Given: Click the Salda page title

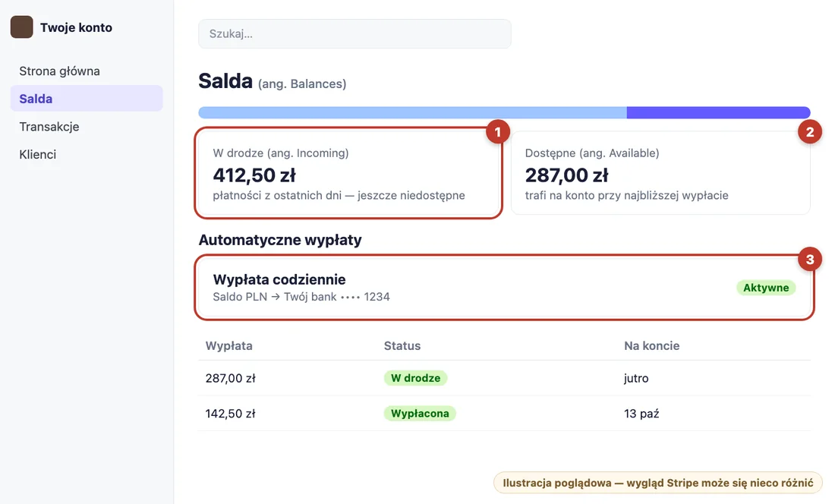Looking at the screenshot, I should [x=225, y=81].
